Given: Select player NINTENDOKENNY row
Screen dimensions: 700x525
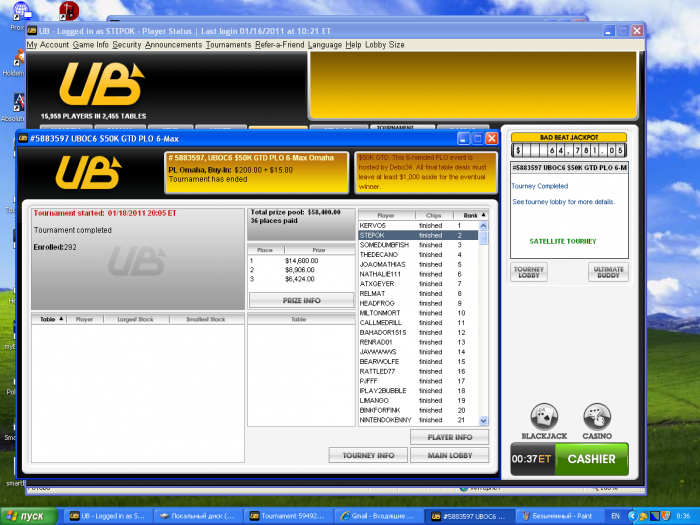Looking at the screenshot, I should click(x=418, y=420).
